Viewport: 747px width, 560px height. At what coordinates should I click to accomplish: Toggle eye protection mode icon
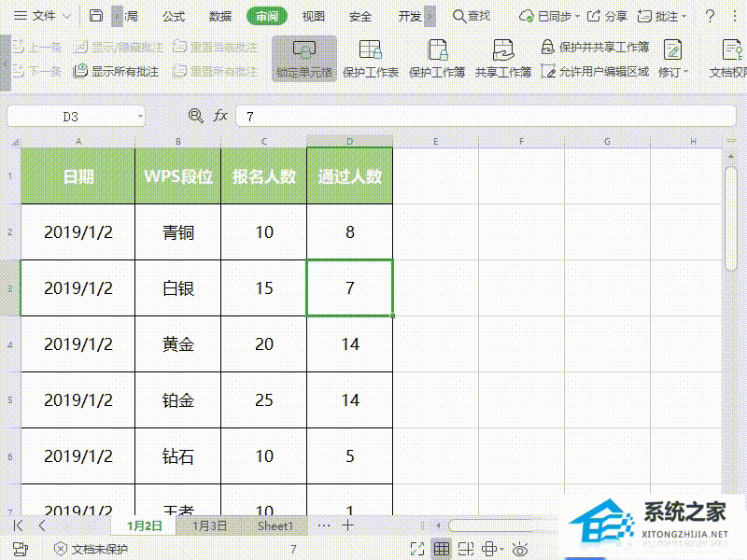520,549
